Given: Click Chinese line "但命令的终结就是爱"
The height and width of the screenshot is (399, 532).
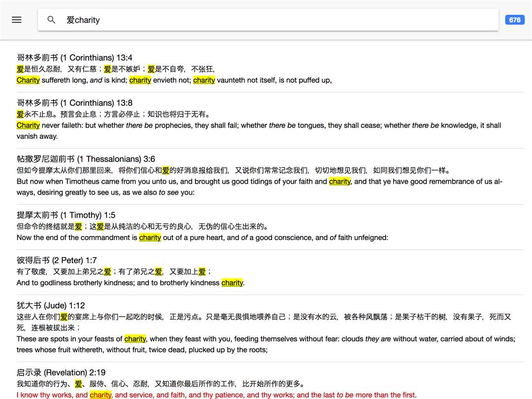Looking at the screenshot, I should 50,227.
